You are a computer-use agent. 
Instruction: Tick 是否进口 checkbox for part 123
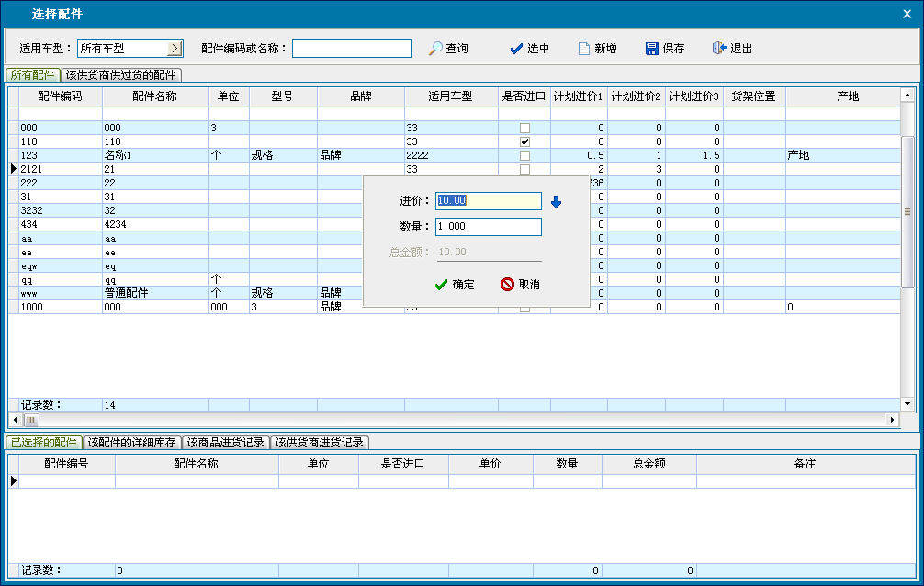click(524, 156)
